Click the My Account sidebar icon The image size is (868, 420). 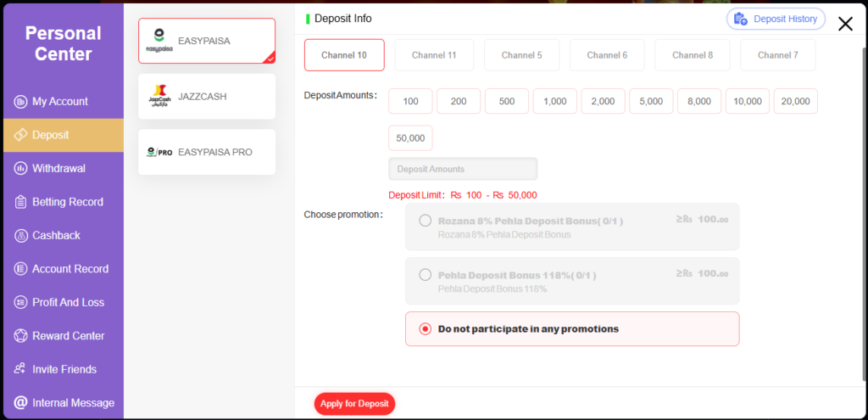(x=20, y=102)
